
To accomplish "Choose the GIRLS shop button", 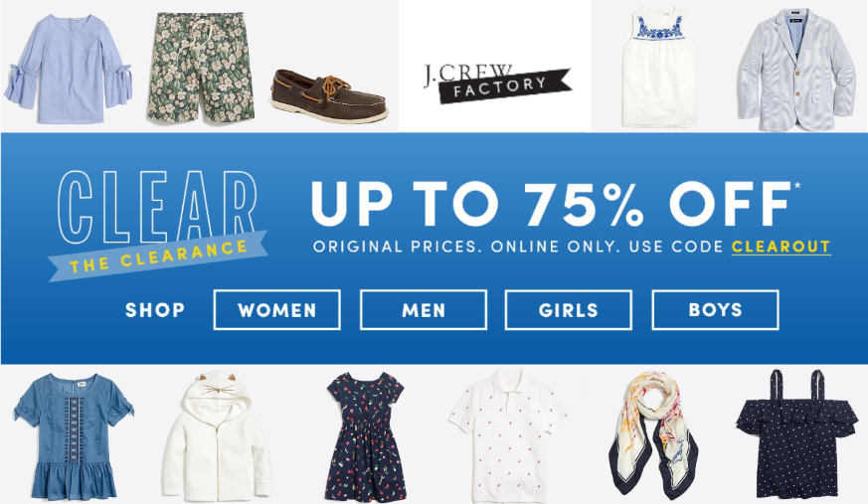I will [x=569, y=310].
